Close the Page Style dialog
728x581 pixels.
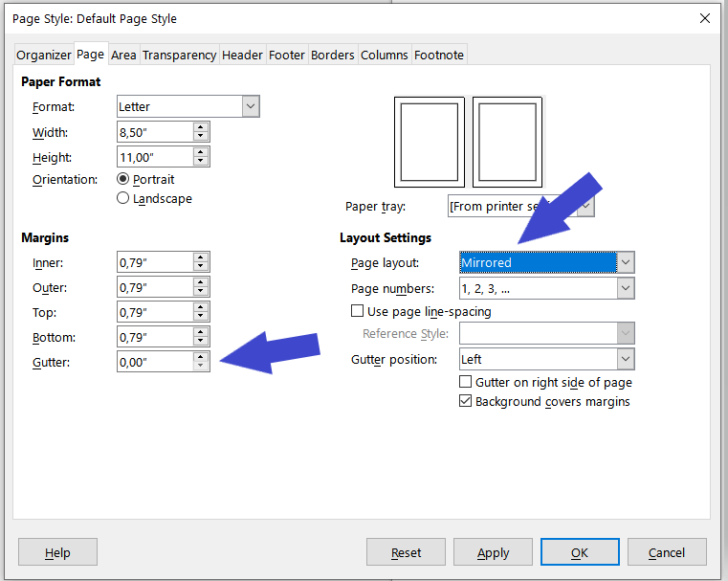pos(704,18)
